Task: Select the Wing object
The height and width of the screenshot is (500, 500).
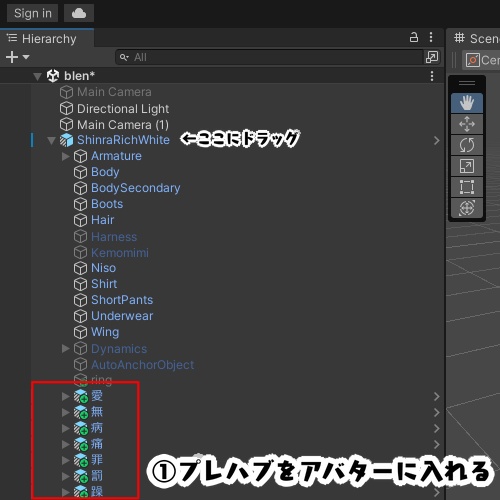Action: (x=105, y=332)
